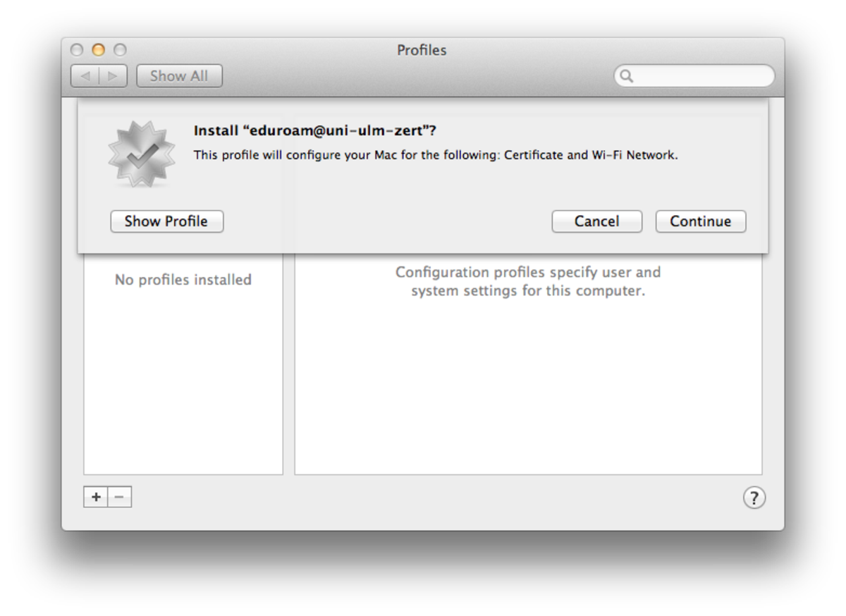Click the magnifying glass search icon

pos(626,76)
